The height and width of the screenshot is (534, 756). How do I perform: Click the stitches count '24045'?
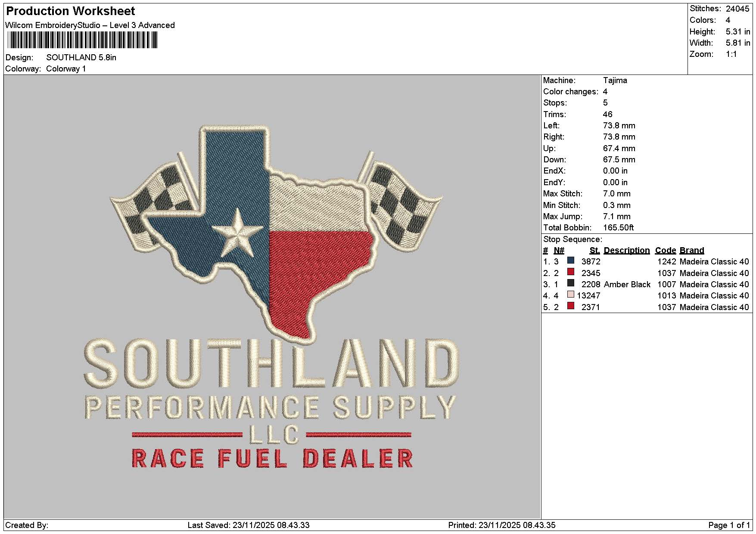point(737,9)
